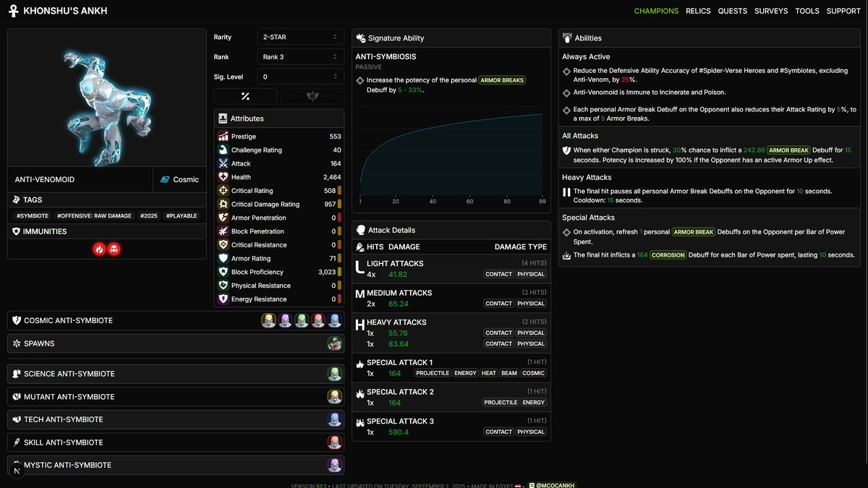The image size is (868, 488).
Task: Expand the Science Anti-Symbiote row
Action: click(x=176, y=374)
